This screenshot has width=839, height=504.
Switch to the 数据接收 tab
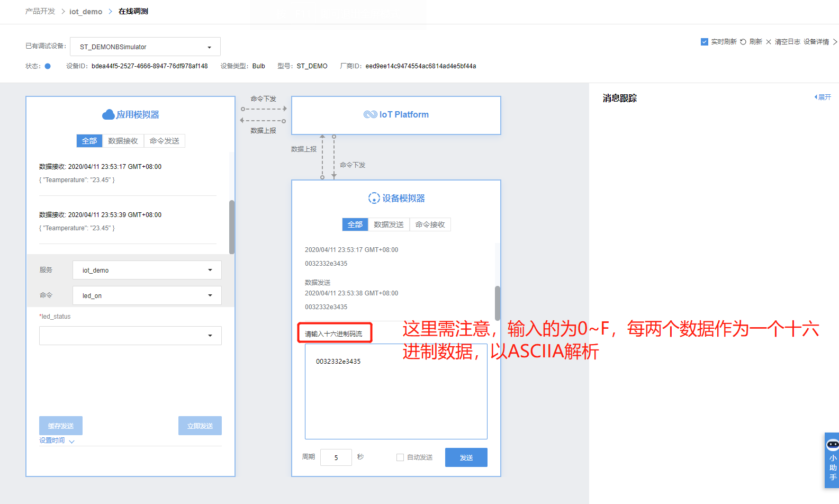point(123,141)
